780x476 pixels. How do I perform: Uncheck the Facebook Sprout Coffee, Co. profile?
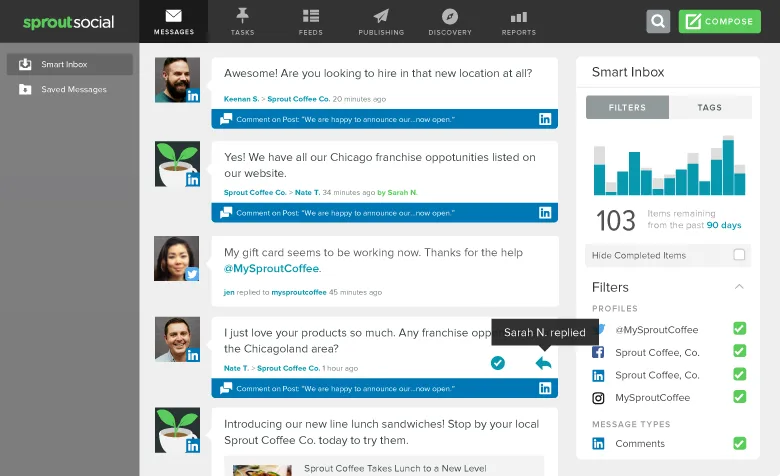click(740, 351)
